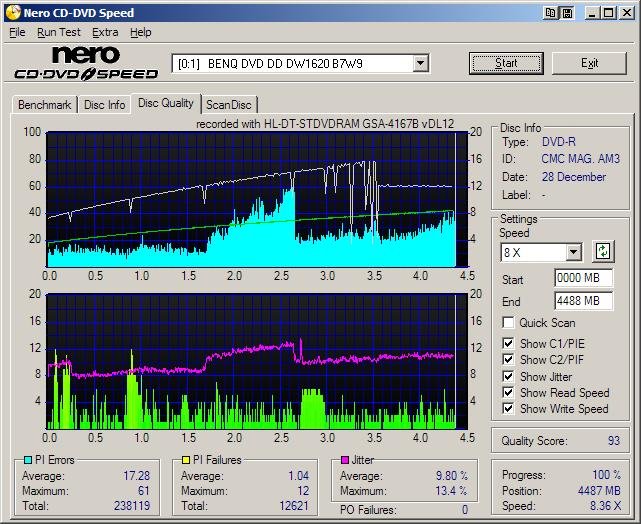Click the upper PI Errors graph

point(257,199)
